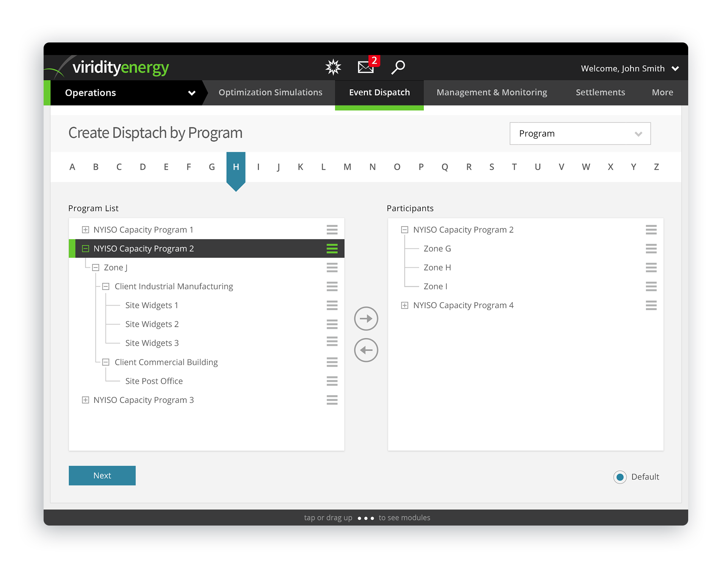
Task: Collapse the Zone J node
Action: 96,268
